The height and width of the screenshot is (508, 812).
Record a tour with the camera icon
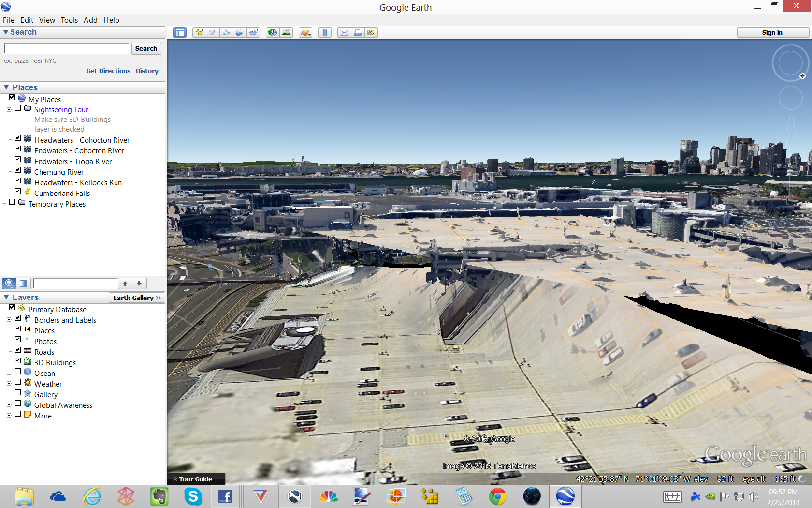254,32
